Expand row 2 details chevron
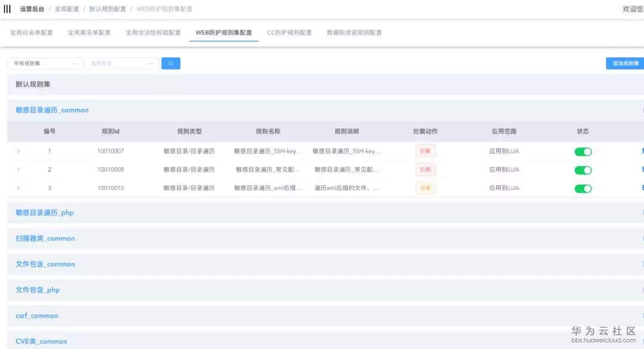This screenshot has height=349, width=644. point(18,170)
